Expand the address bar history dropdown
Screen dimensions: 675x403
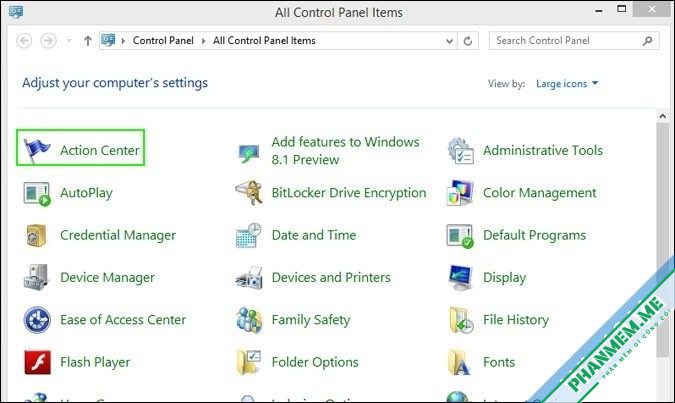(449, 41)
